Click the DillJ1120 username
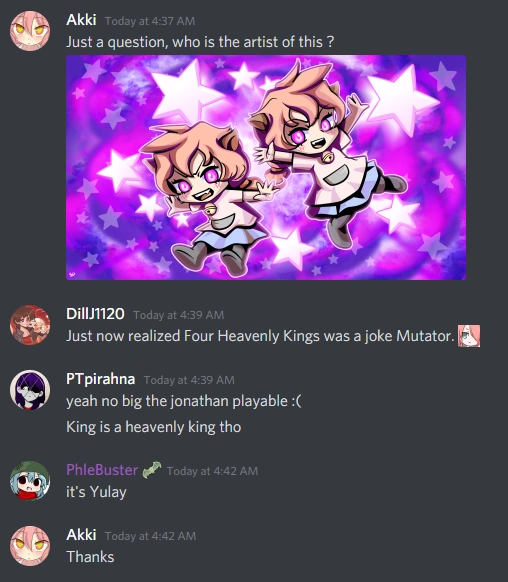Image resolution: width=508 pixels, height=582 pixels. point(95,314)
